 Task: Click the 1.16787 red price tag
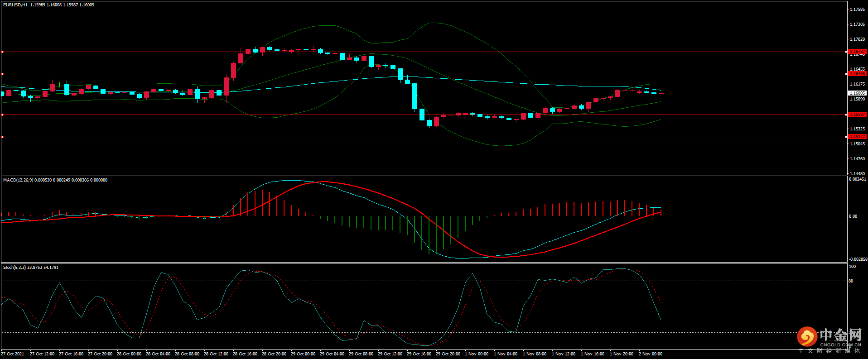[x=857, y=52]
